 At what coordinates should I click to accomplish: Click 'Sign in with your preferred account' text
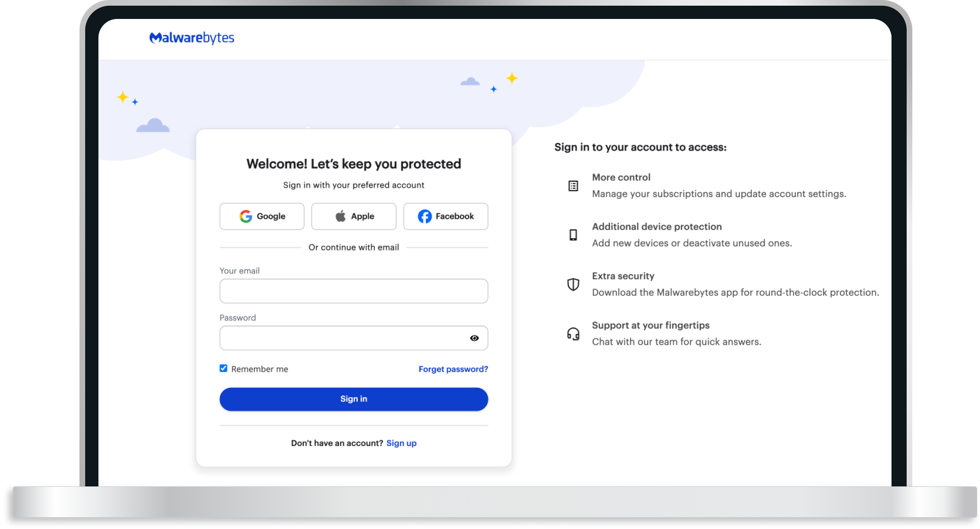click(x=353, y=185)
